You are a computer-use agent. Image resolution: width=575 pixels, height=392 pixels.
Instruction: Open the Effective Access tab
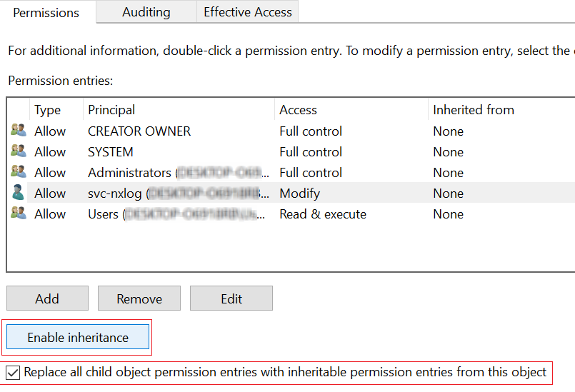coord(247,12)
